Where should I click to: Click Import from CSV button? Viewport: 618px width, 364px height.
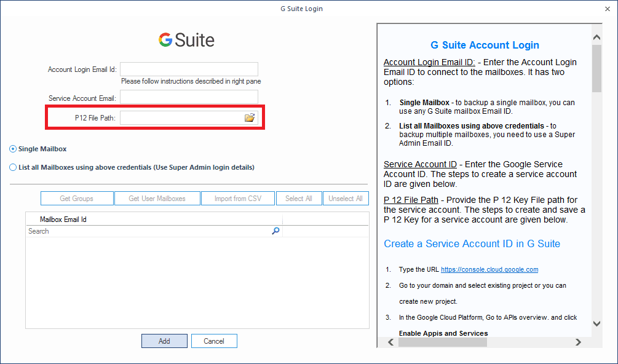tap(237, 199)
